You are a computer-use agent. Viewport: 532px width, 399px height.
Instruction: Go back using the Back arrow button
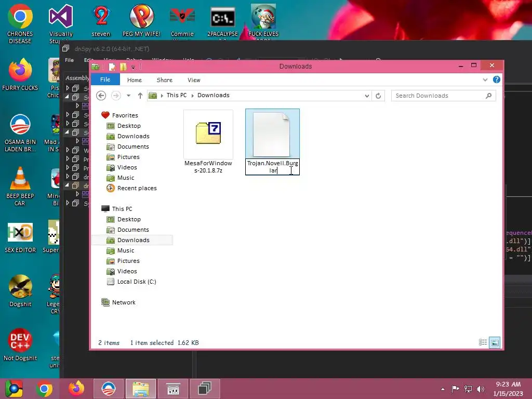pos(101,96)
